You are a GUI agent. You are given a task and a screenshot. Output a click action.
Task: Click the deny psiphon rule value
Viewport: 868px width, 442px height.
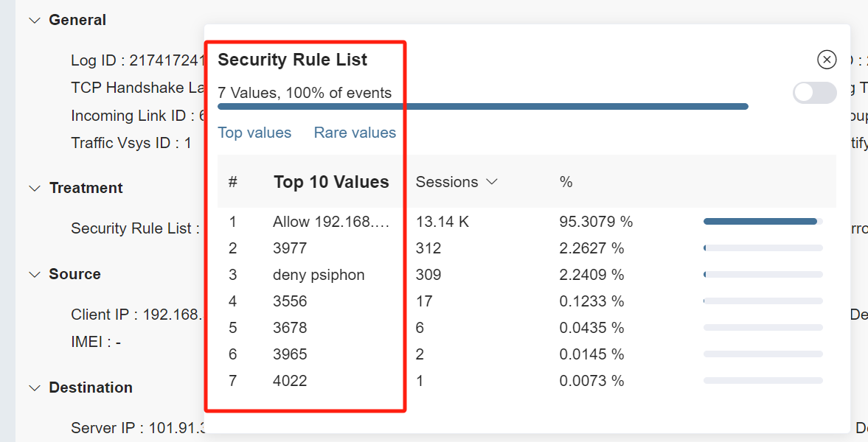[x=319, y=275]
